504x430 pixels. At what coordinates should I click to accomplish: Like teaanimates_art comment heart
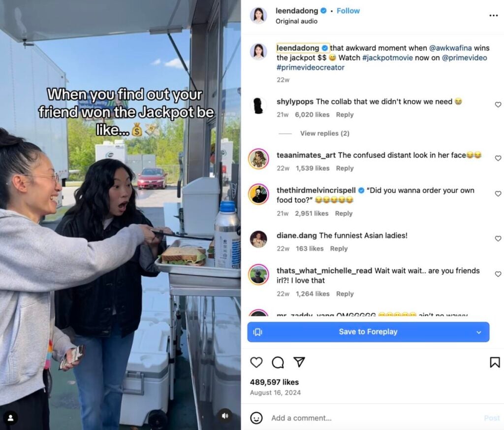[x=498, y=158]
